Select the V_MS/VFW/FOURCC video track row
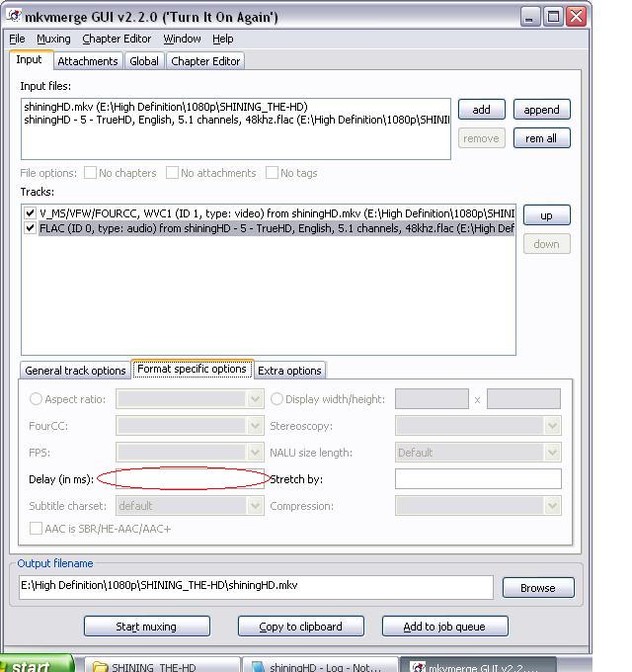This screenshot has width=632, height=672. coord(276,213)
